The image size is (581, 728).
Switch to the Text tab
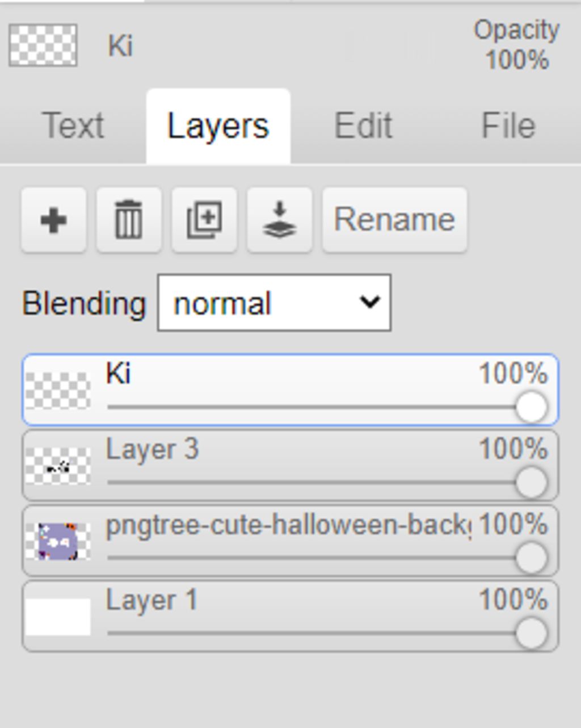click(73, 125)
